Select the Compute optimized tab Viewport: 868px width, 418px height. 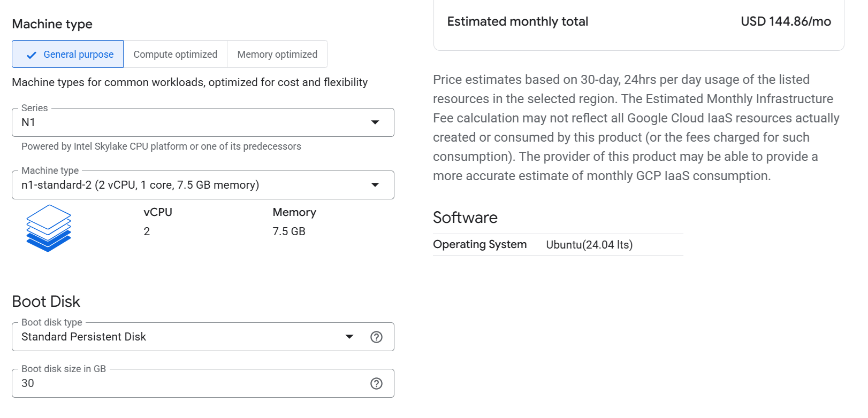pyautogui.click(x=175, y=55)
